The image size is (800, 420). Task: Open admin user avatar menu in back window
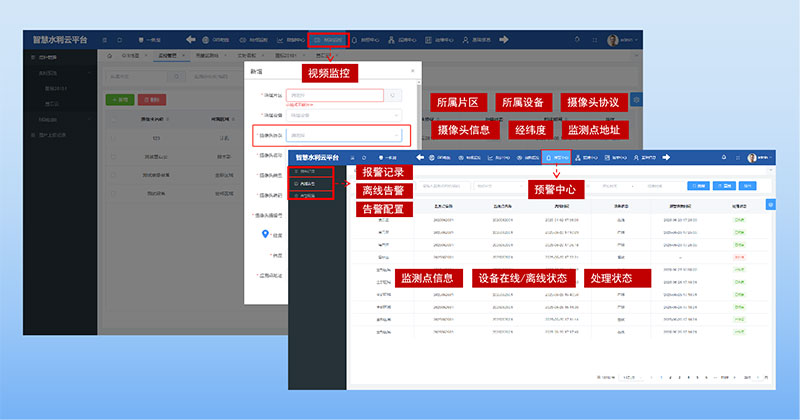(x=615, y=40)
